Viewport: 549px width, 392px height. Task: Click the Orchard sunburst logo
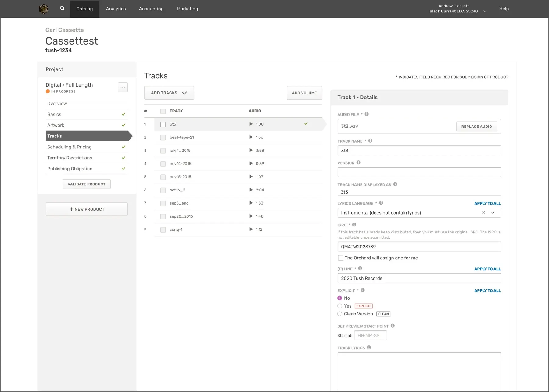44,9
